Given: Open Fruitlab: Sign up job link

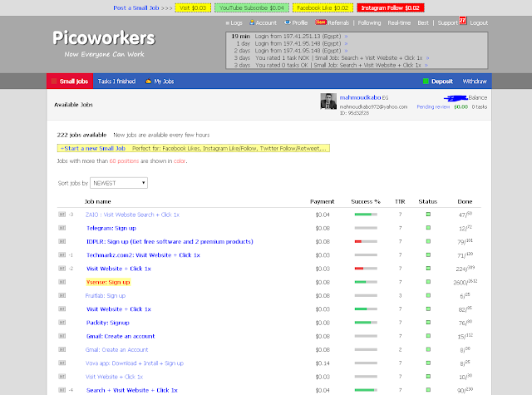Looking at the screenshot, I should (106, 295).
